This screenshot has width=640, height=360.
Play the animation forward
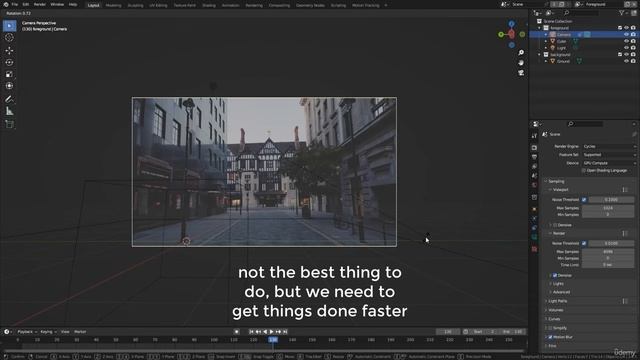click(271, 332)
